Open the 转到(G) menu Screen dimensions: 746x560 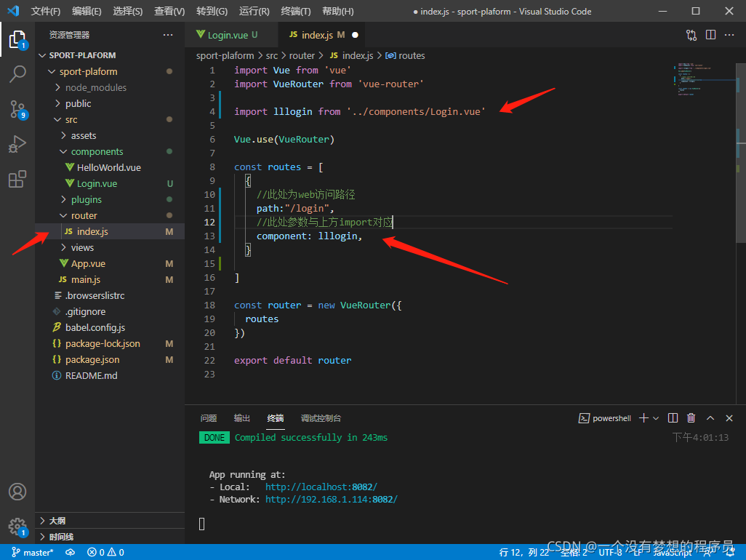(212, 11)
